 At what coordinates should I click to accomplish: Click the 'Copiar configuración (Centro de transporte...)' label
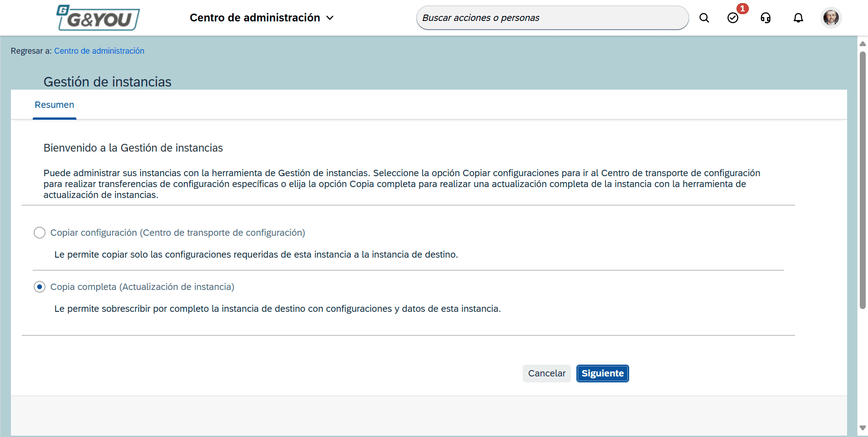point(178,233)
